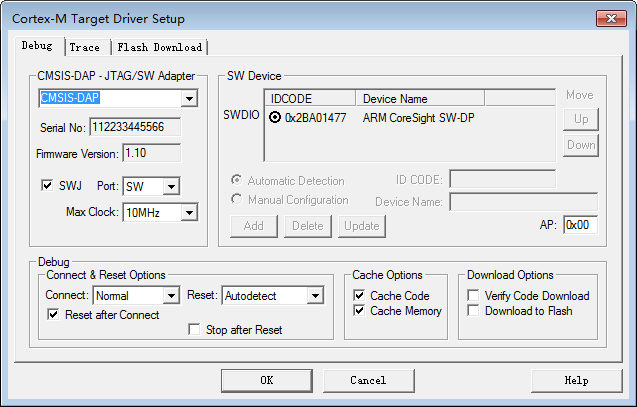The width and height of the screenshot is (637, 407).
Task: Click the Cancel button
Action: (x=368, y=381)
